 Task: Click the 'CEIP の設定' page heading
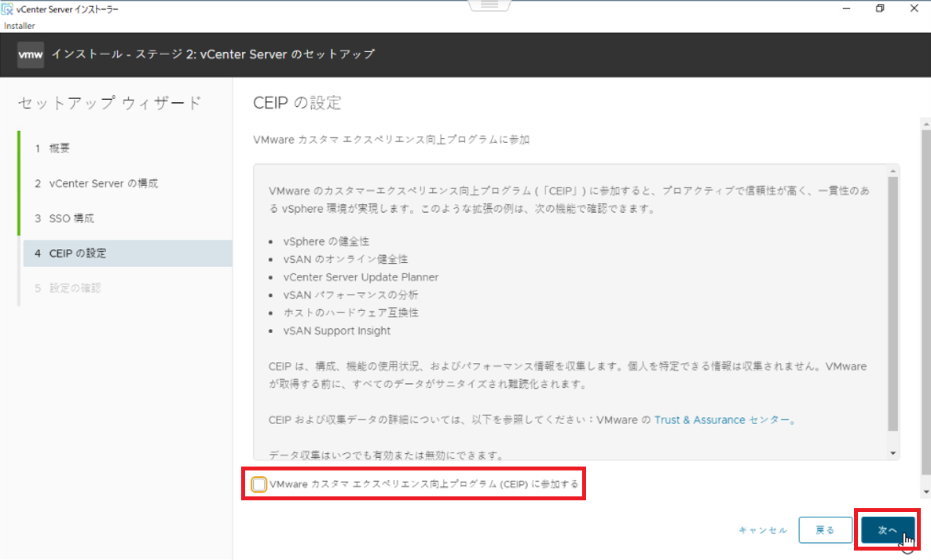coord(297,103)
